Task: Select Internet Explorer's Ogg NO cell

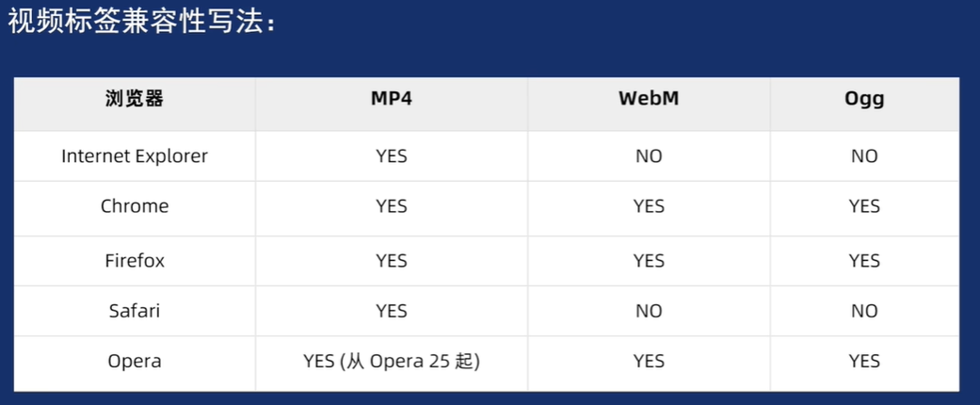Action: pyautogui.click(x=864, y=156)
